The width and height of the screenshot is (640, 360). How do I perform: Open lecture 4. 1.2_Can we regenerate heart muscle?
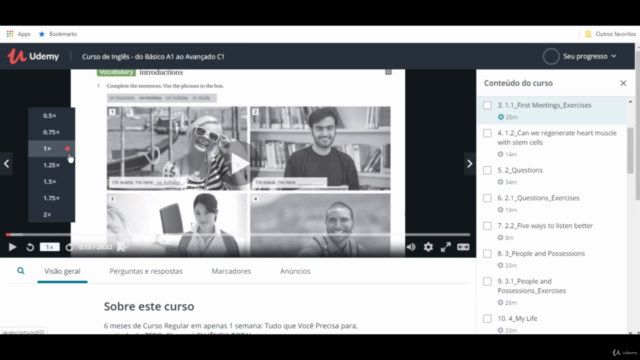tap(552, 143)
